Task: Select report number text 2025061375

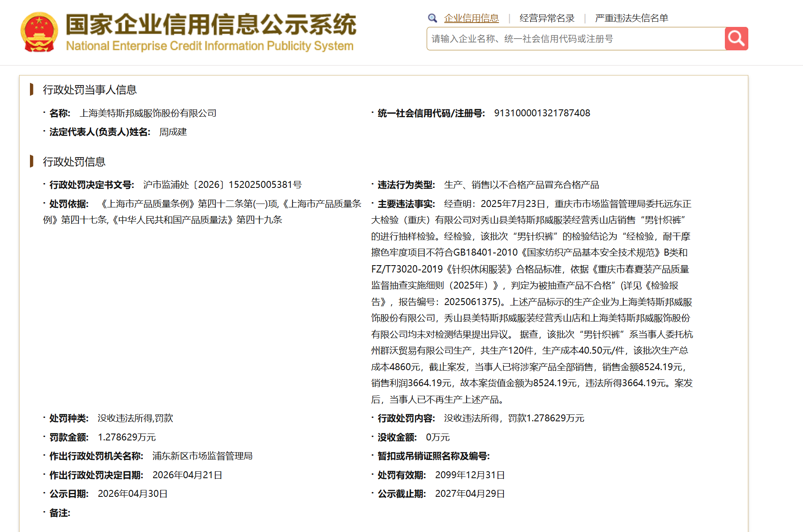Action: tap(471, 302)
